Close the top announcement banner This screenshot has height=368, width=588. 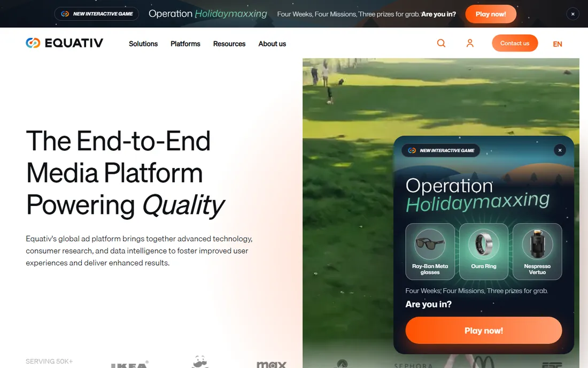coord(572,14)
